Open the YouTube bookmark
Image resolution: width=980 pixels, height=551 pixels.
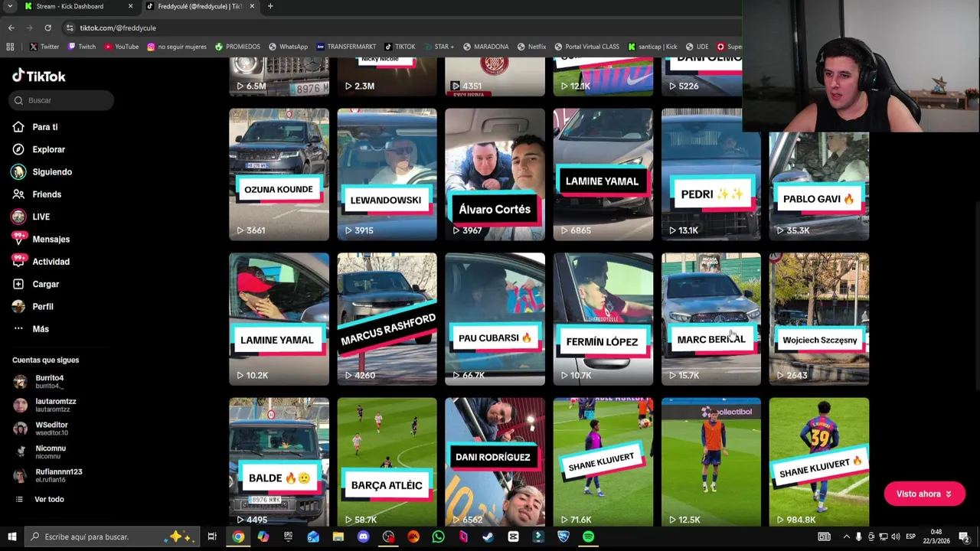[121, 47]
